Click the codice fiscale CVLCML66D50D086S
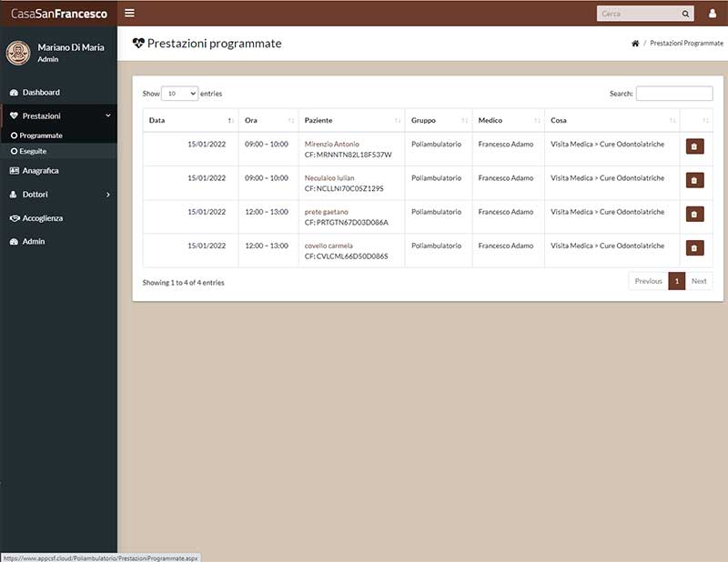The height and width of the screenshot is (562, 728). [x=352, y=256]
